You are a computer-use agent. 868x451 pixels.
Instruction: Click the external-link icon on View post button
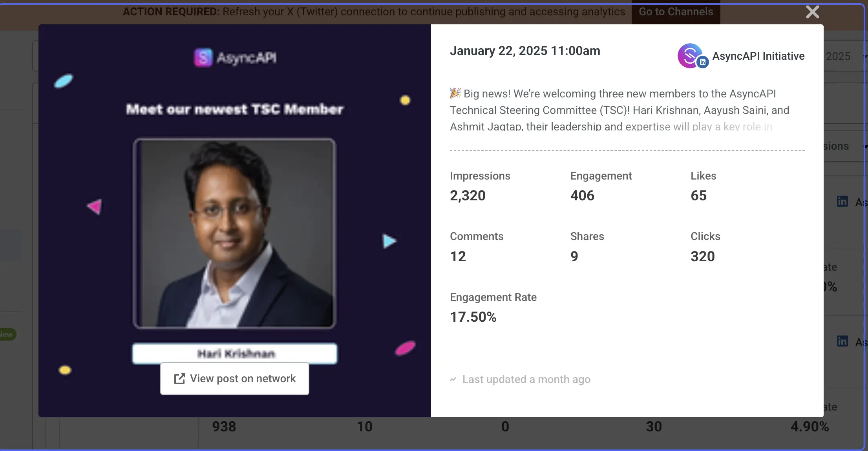[x=179, y=378]
